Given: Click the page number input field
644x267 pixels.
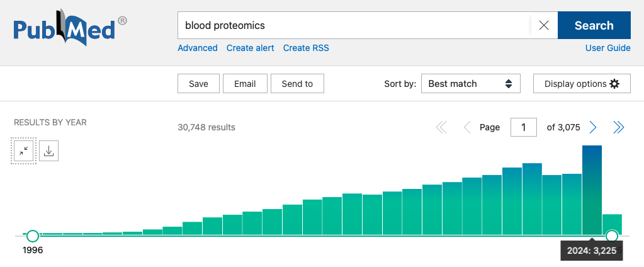Looking at the screenshot, I should point(523,127).
